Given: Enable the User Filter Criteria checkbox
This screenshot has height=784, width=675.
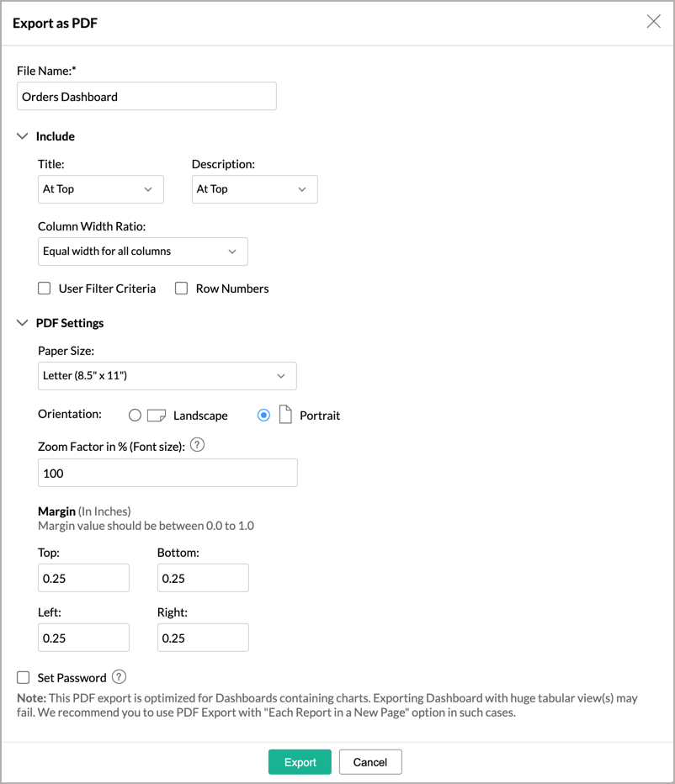Looking at the screenshot, I should coord(44,288).
